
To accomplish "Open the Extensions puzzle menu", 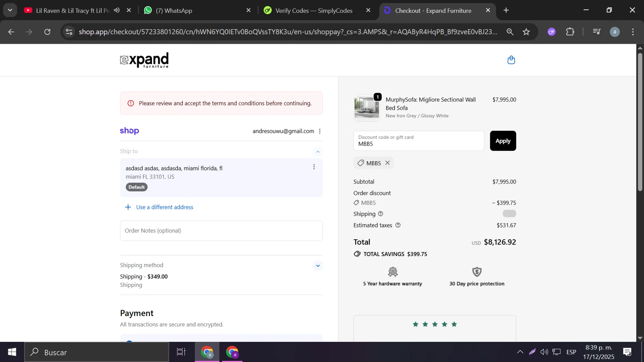I will tap(570, 32).
